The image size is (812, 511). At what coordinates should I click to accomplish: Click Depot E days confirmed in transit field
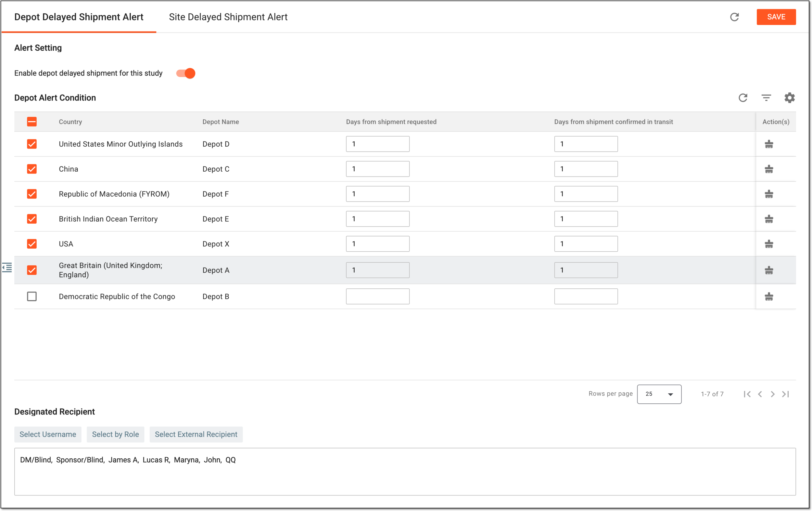click(x=586, y=219)
